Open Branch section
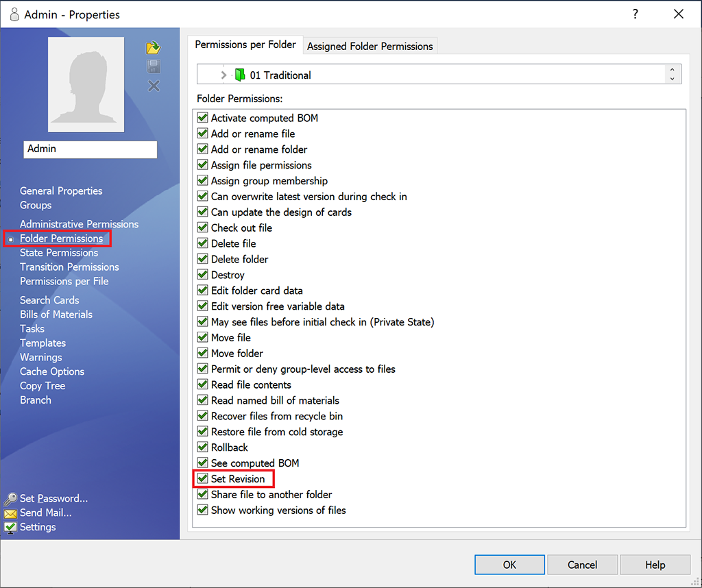Viewport: 702px width, 588px height. 36,400
